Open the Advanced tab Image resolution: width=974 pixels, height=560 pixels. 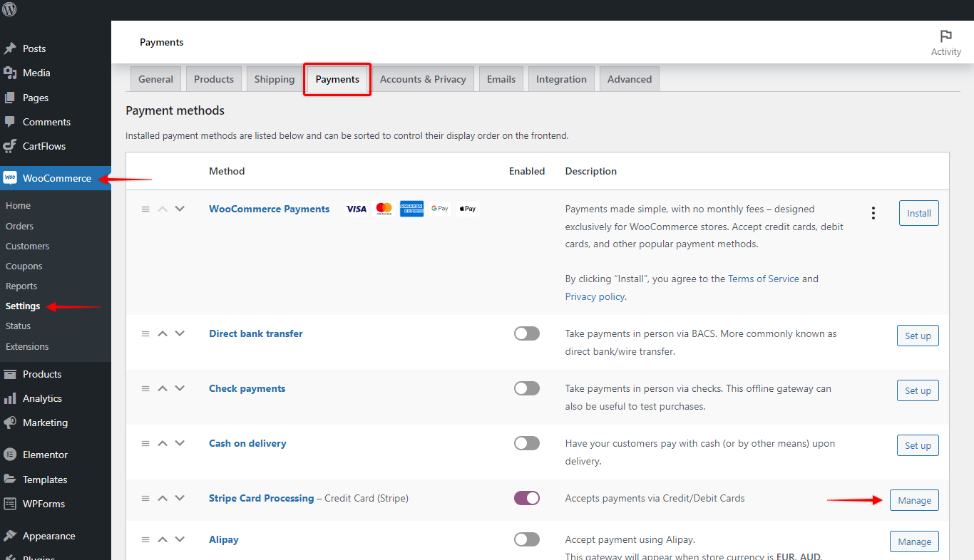tap(630, 79)
